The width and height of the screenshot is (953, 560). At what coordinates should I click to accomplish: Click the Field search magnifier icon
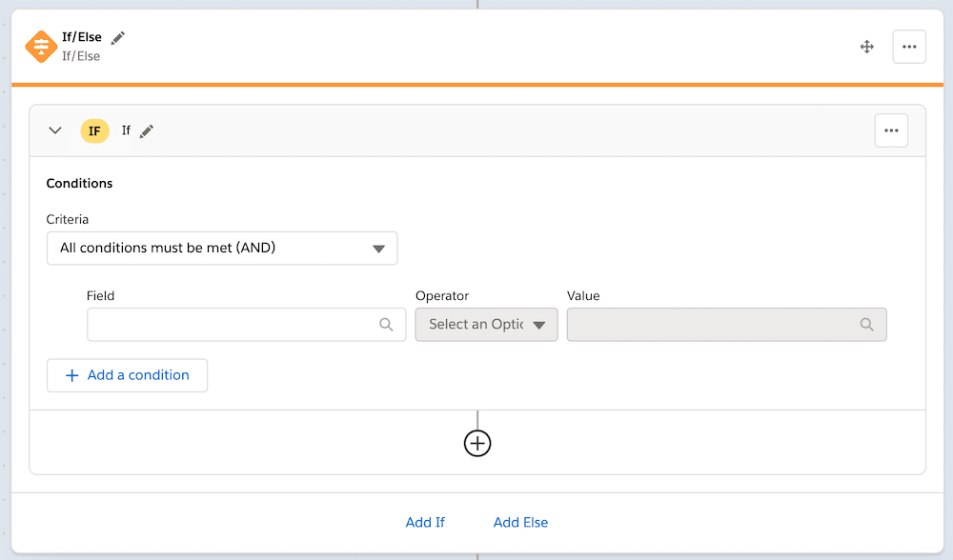386,325
